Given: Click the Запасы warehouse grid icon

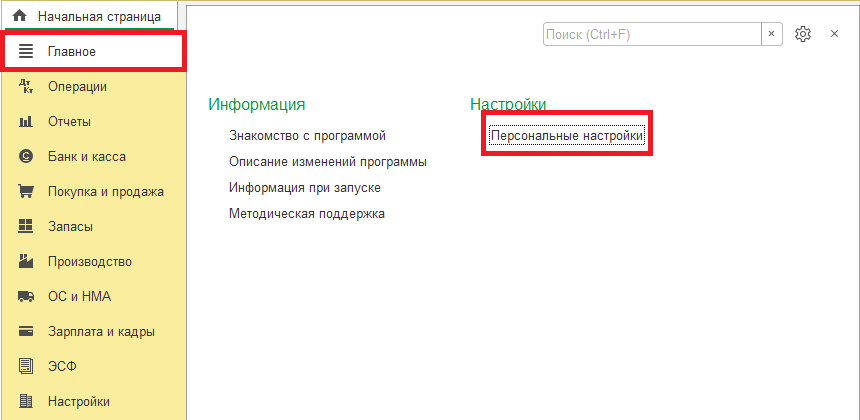Looking at the screenshot, I should click(27, 227).
